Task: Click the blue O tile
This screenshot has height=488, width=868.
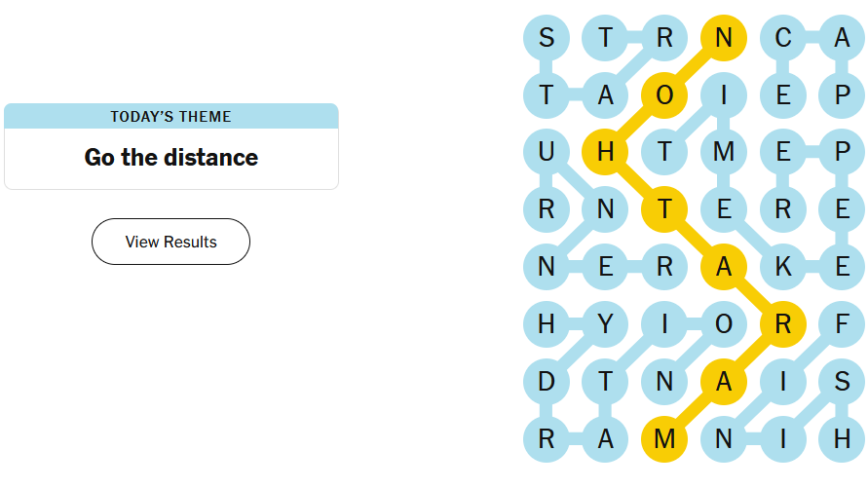Action: [724, 324]
